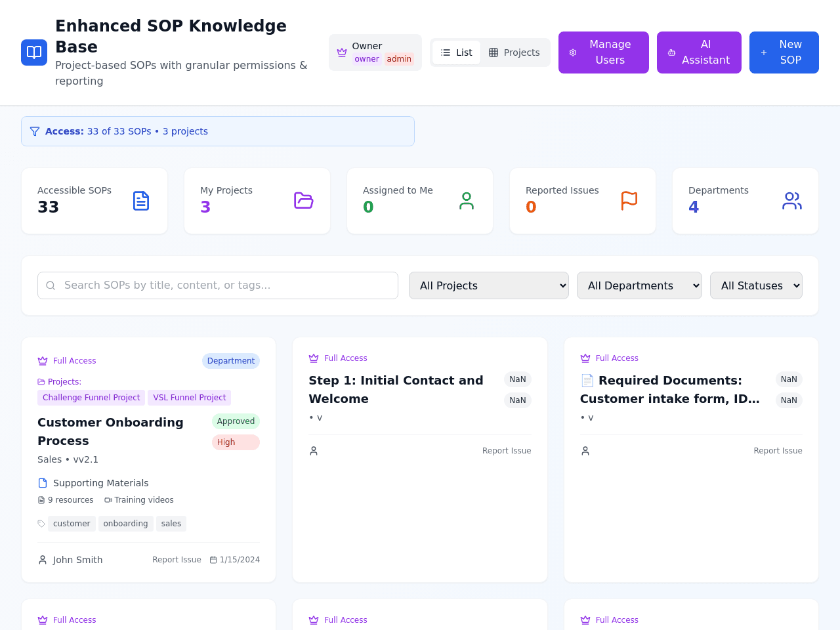Viewport: 840px width, 630px height.
Task: Click the purple owner role badge
Action: click(x=367, y=59)
